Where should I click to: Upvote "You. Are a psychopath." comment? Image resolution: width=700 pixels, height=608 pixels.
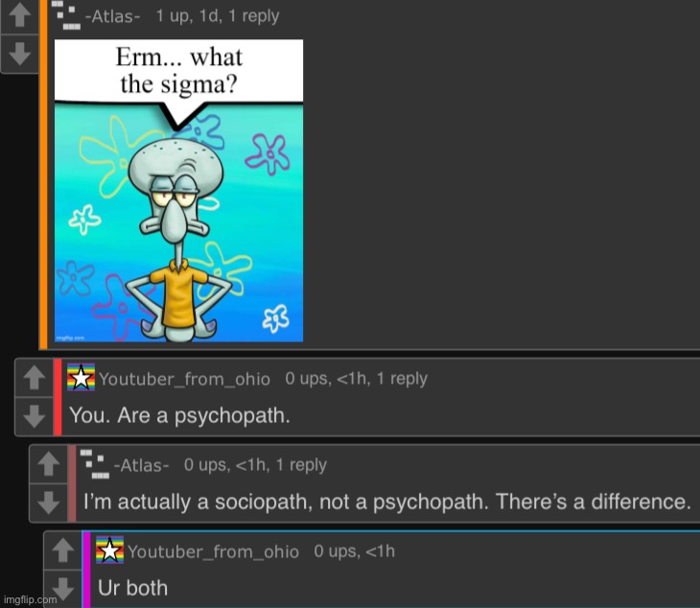click(x=35, y=378)
